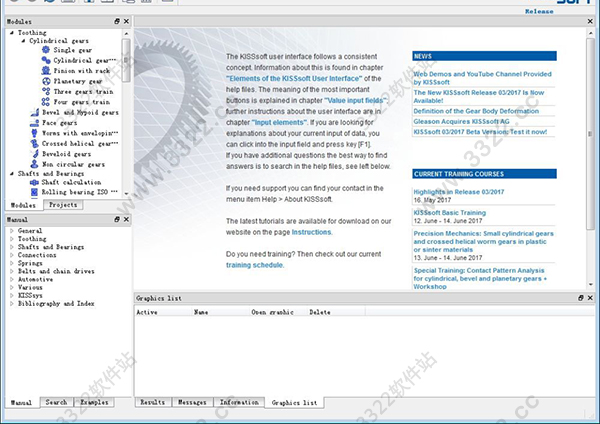Follow the Instructions link

[x=311, y=232]
